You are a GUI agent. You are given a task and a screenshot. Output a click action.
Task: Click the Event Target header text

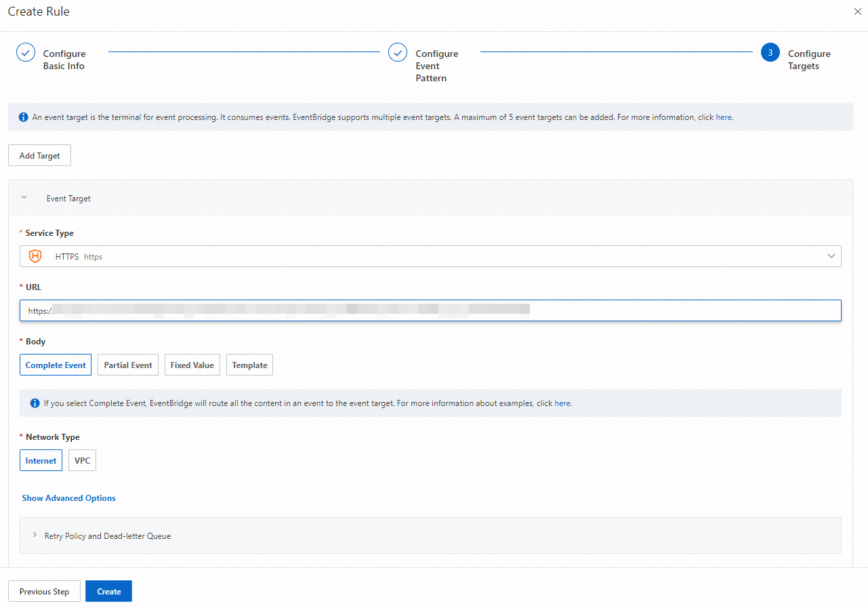tap(68, 199)
